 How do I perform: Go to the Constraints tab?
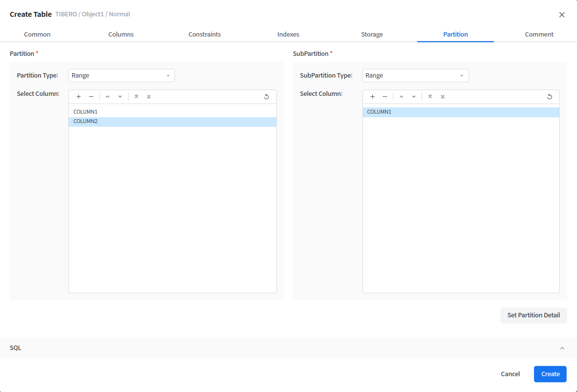(x=204, y=35)
